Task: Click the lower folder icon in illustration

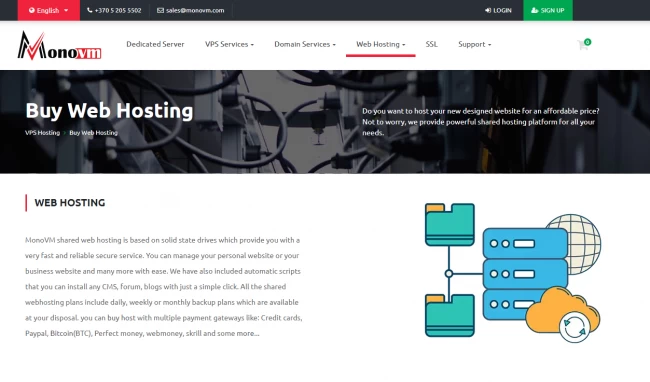Action: (x=450, y=315)
